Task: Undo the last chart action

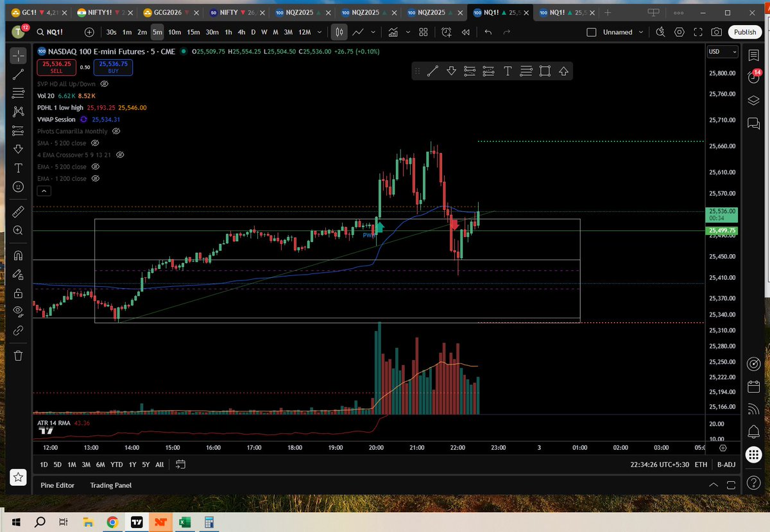Action: [488, 32]
